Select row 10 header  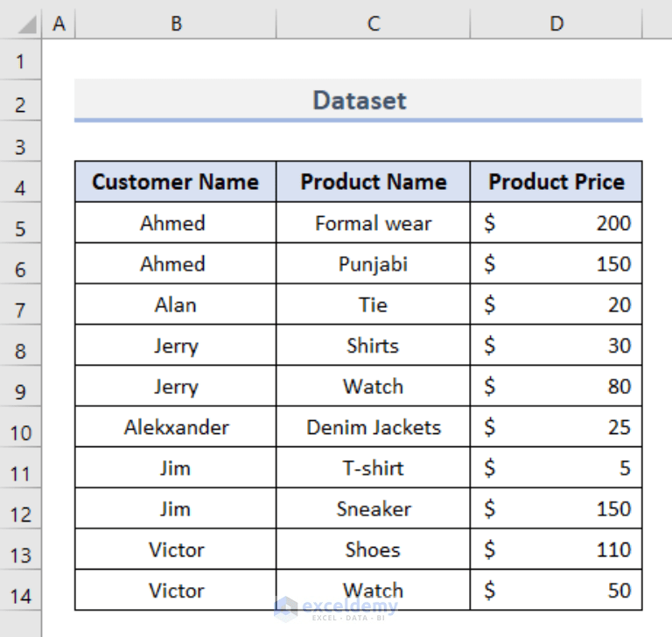[20, 427]
